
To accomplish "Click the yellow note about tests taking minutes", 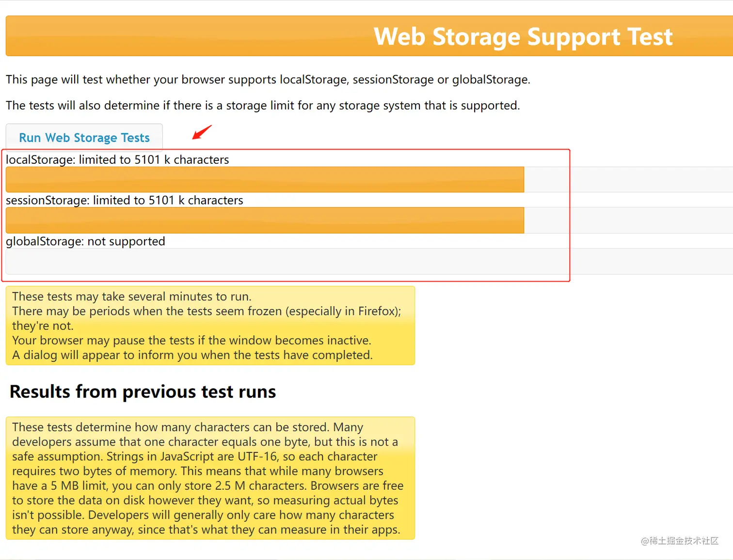I will point(210,326).
